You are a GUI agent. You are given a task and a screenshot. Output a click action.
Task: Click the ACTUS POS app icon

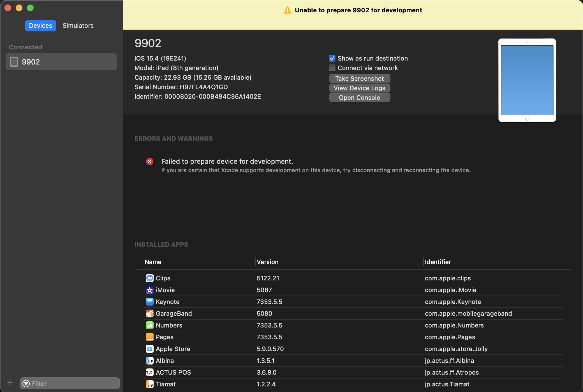point(150,372)
